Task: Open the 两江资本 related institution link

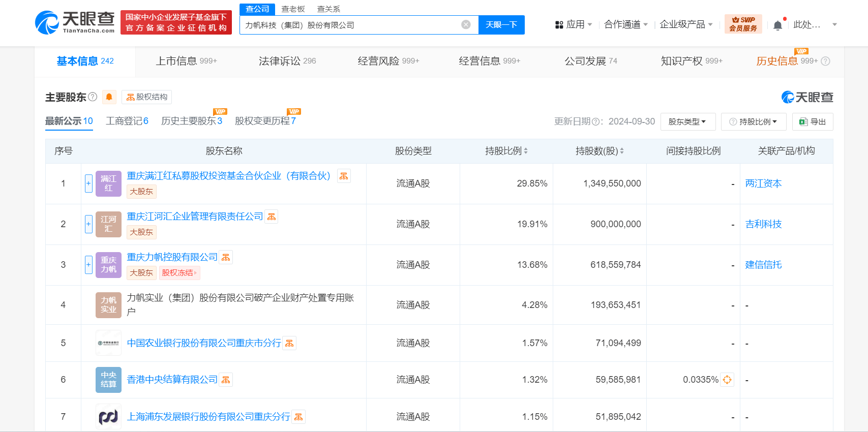Action: tap(763, 183)
